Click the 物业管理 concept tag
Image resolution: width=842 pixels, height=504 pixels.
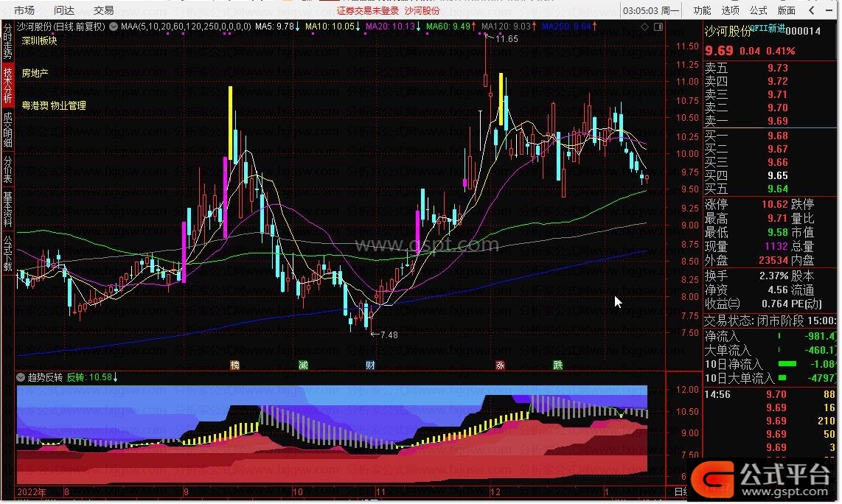tap(68, 106)
